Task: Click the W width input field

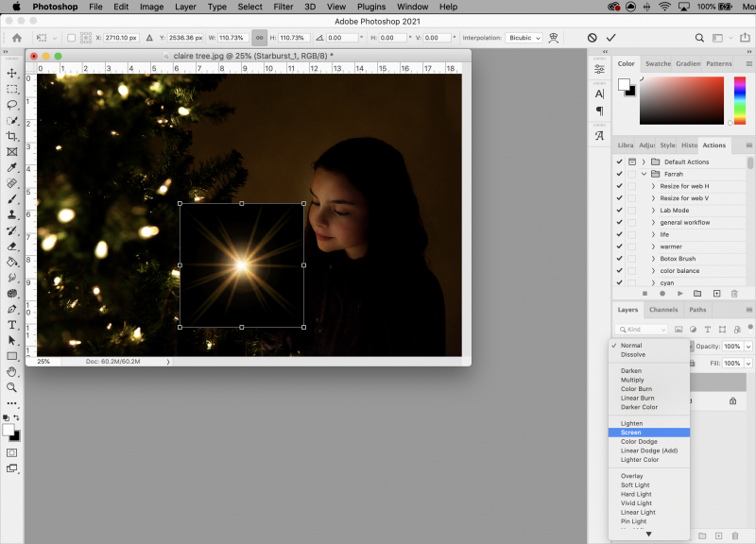Action: click(233, 38)
